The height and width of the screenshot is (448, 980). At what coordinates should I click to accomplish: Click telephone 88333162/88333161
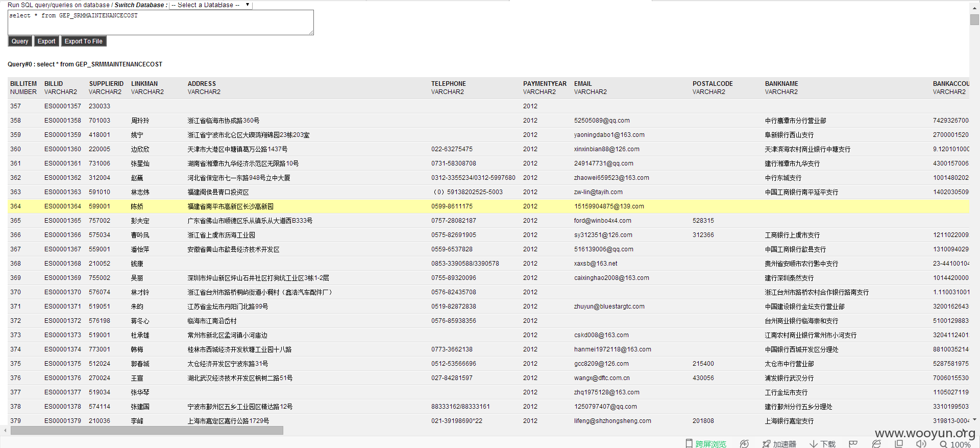pos(460,407)
